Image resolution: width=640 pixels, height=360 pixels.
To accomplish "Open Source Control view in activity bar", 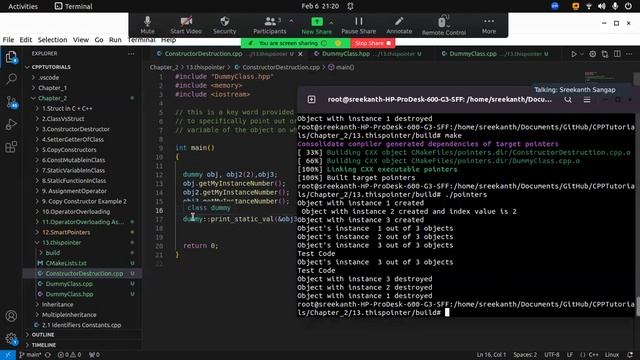I will point(11,102).
